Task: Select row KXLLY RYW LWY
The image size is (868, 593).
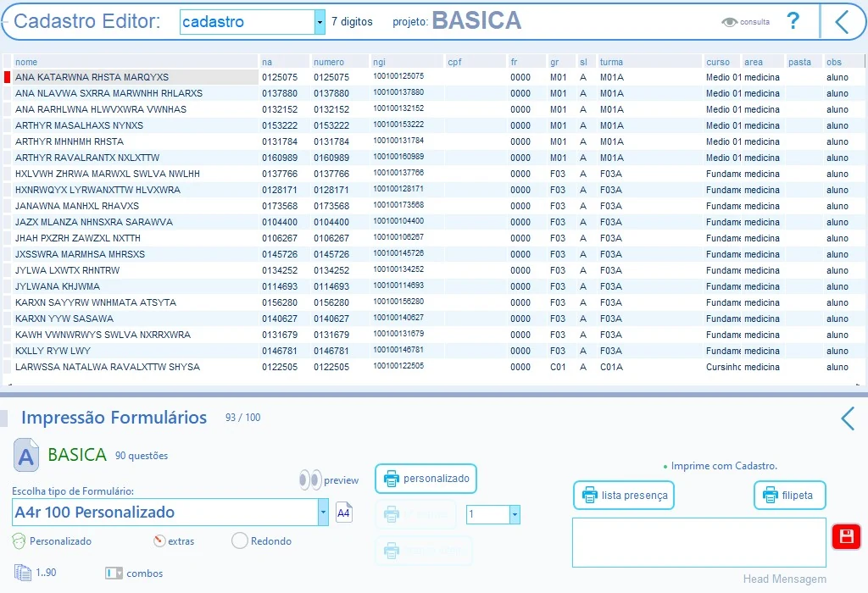Action: (434, 351)
